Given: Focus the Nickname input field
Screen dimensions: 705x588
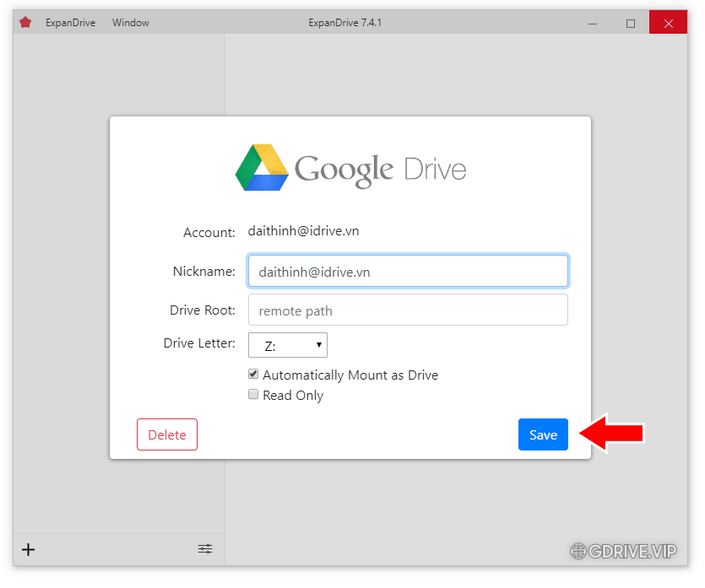Looking at the screenshot, I should (409, 271).
